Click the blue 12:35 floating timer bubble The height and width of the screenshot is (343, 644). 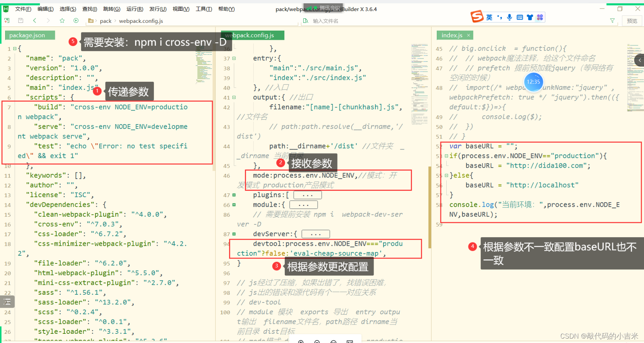click(x=533, y=82)
